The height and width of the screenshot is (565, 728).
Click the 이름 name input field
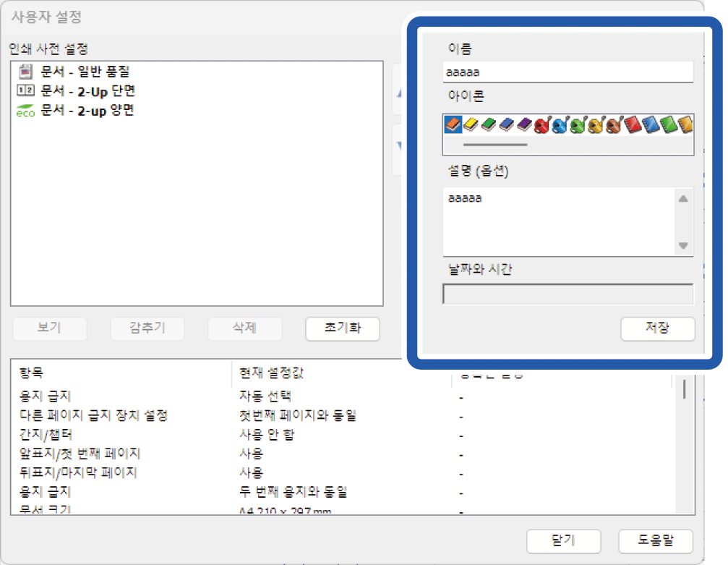(x=568, y=72)
